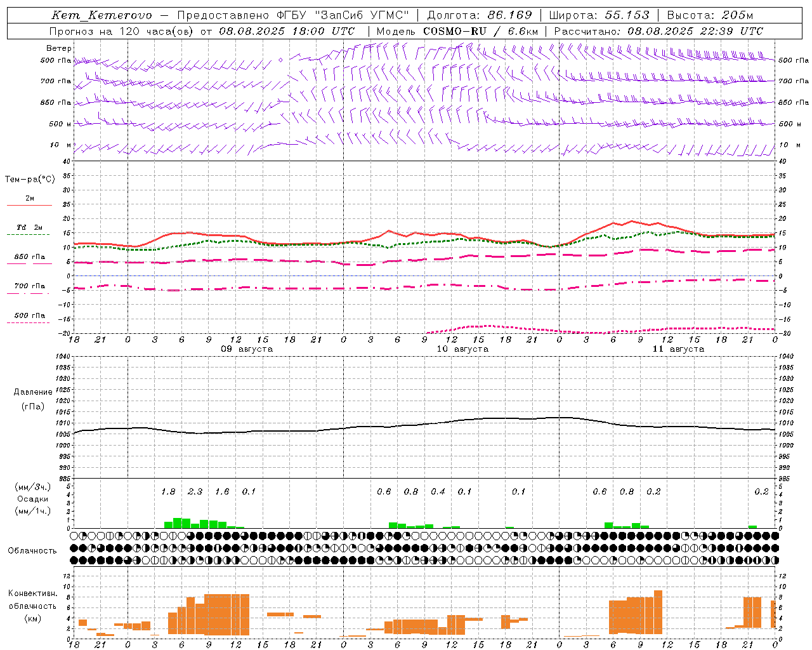Click the Облачность panel label
Image resolution: width=812 pixels, height=650 pixels.
coord(32,551)
